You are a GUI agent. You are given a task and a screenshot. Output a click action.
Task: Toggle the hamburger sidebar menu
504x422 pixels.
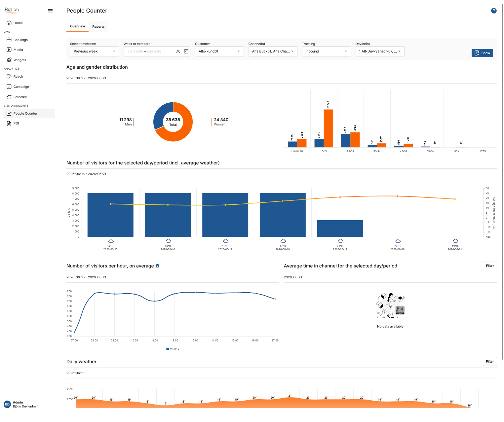pos(50,11)
